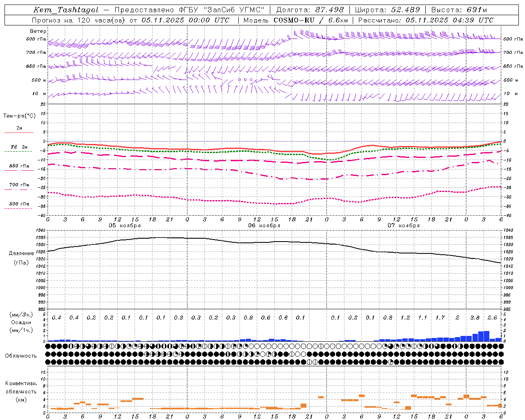
Task: Click the '07 ноября' date label
Action: pos(404,225)
